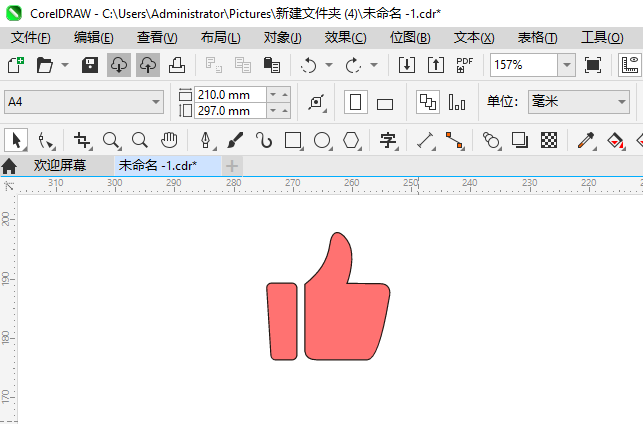Select the Polygon tool
Screen dimensions: 643x424
pyautogui.click(x=352, y=141)
